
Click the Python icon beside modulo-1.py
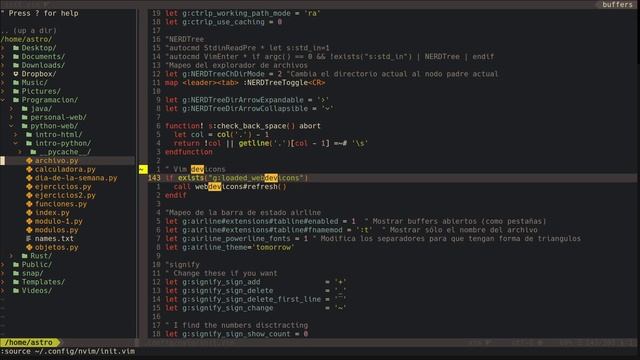click(29, 221)
